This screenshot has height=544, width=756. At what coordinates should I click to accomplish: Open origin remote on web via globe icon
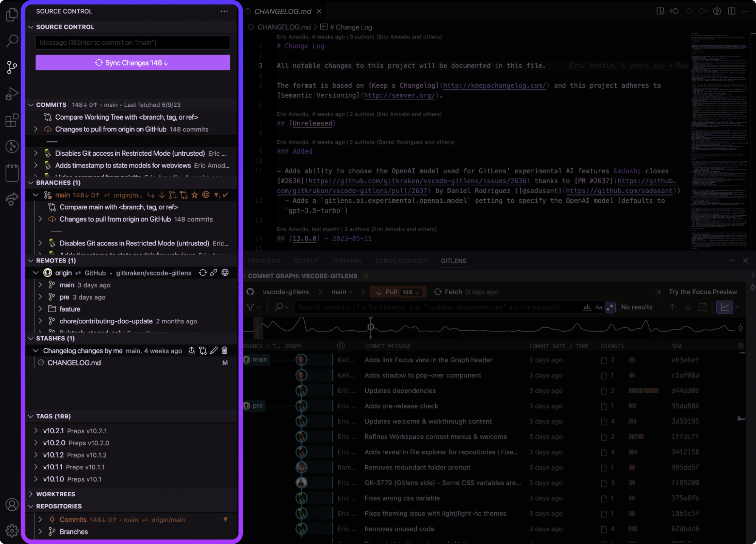click(x=225, y=273)
